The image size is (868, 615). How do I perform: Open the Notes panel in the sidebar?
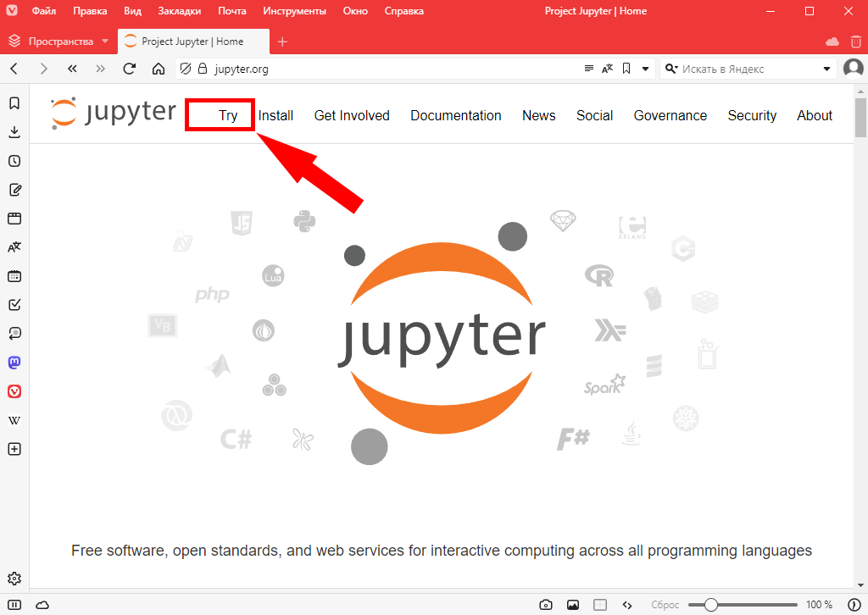click(14, 190)
